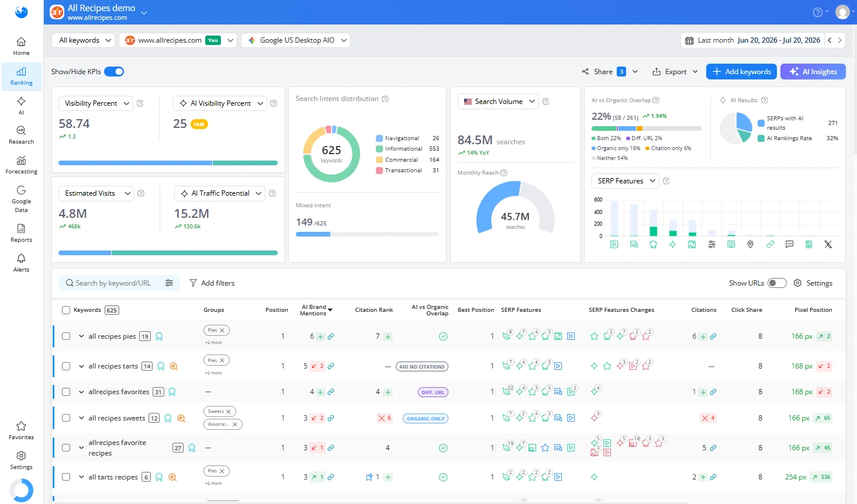This screenshot has width=857, height=504.
Task: Click the local pin SERP feature icon
Action: [751, 245]
